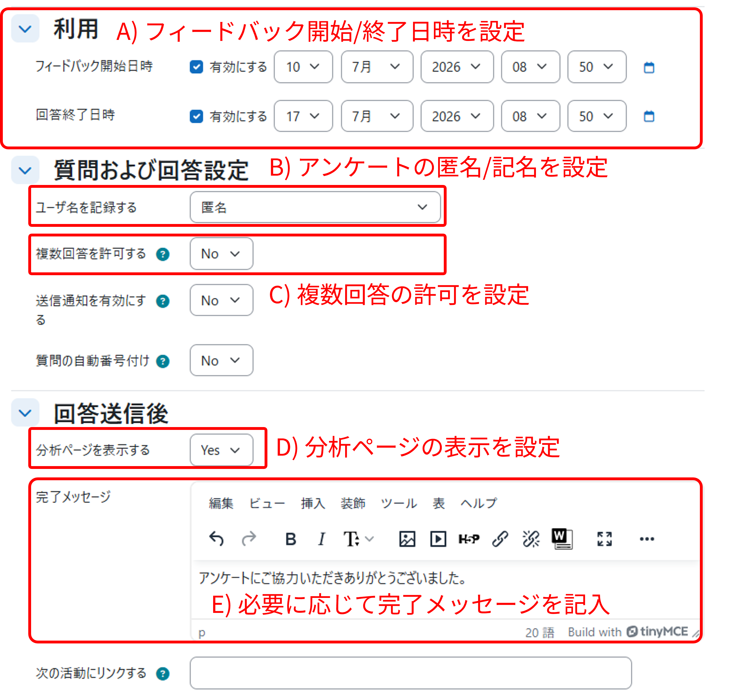Open the 表 editor menu
Image resolution: width=755 pixels, height=700 pixels.
pyautogui.click(x=438, y=503)
